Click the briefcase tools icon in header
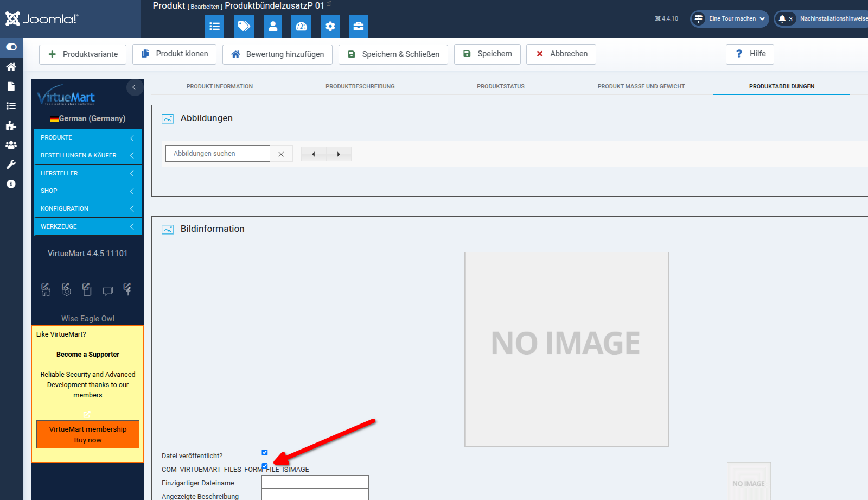Viewport: 868px width, 500px height. pyautogui.click(x=359, y=26)
